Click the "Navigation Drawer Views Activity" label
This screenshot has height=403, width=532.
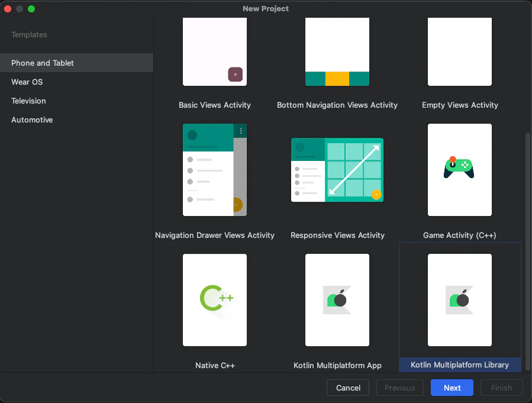click(215, 235)
